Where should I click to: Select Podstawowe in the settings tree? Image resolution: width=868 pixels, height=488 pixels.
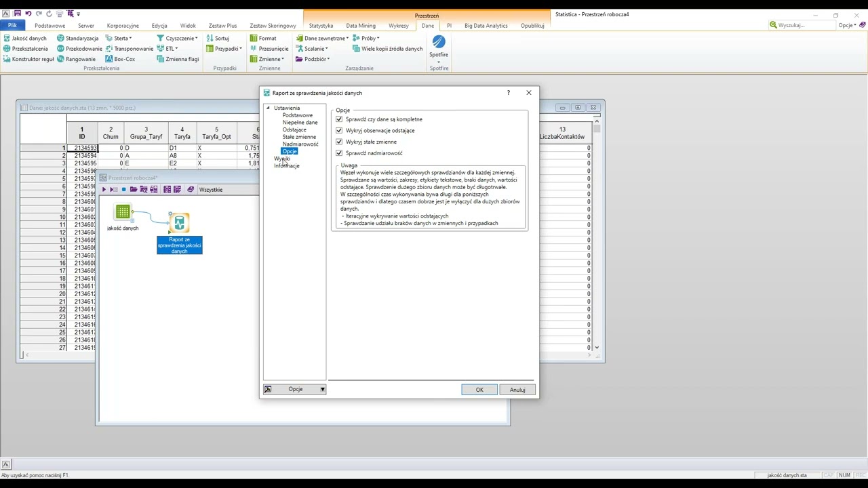[298, 115]
